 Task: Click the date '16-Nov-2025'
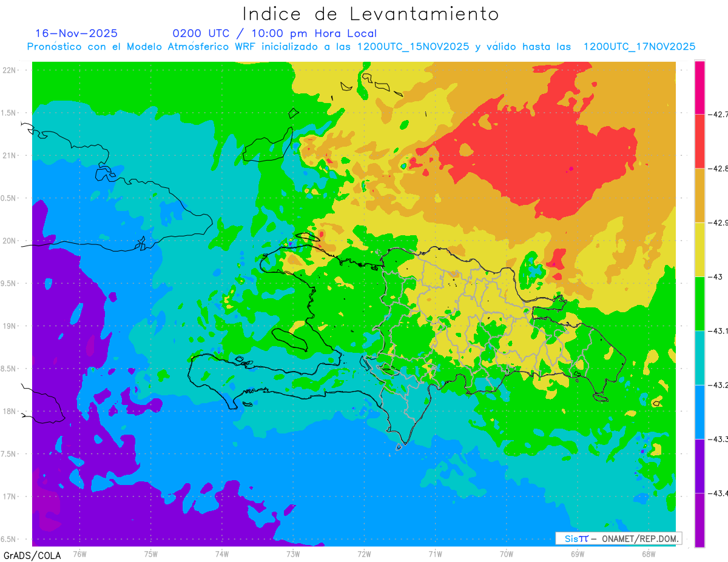click(76, 33)
